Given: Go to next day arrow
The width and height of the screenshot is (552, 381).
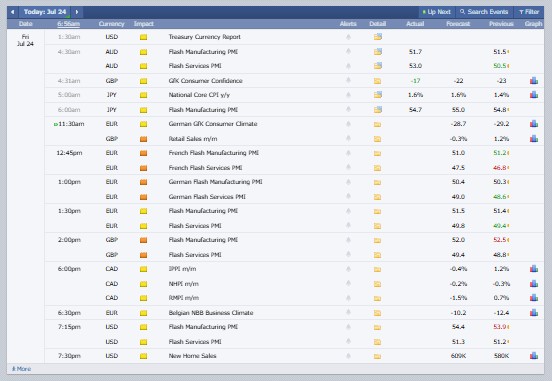Looking at the screenshot, I should 77,12.
